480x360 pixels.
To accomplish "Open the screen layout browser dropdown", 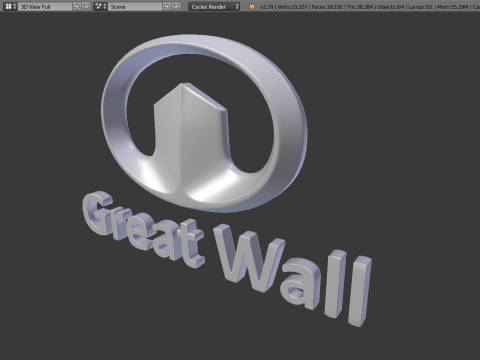I will click(10, 6).
